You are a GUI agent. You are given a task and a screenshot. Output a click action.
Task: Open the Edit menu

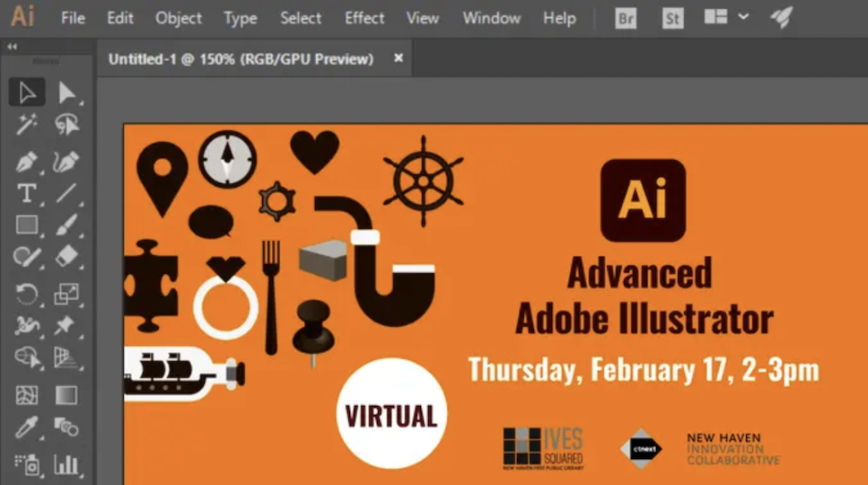tap(119, 18)
